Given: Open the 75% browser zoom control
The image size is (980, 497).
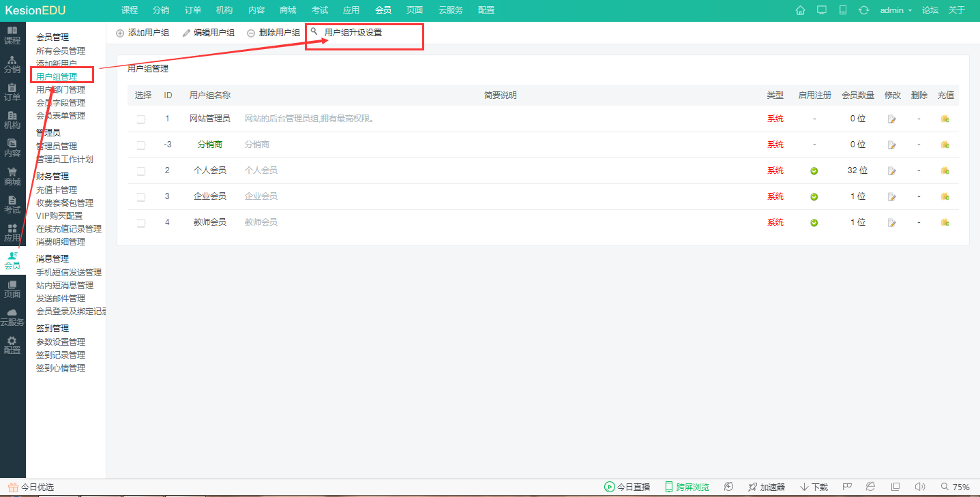Looking at the screenshot, I should click(955, 487).
